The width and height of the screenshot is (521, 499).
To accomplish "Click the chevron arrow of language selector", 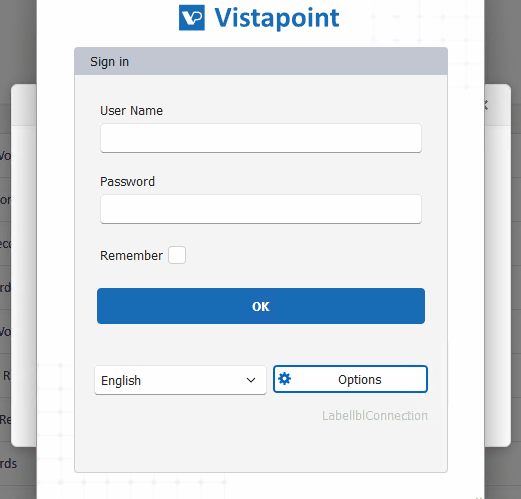I will 251,380.
